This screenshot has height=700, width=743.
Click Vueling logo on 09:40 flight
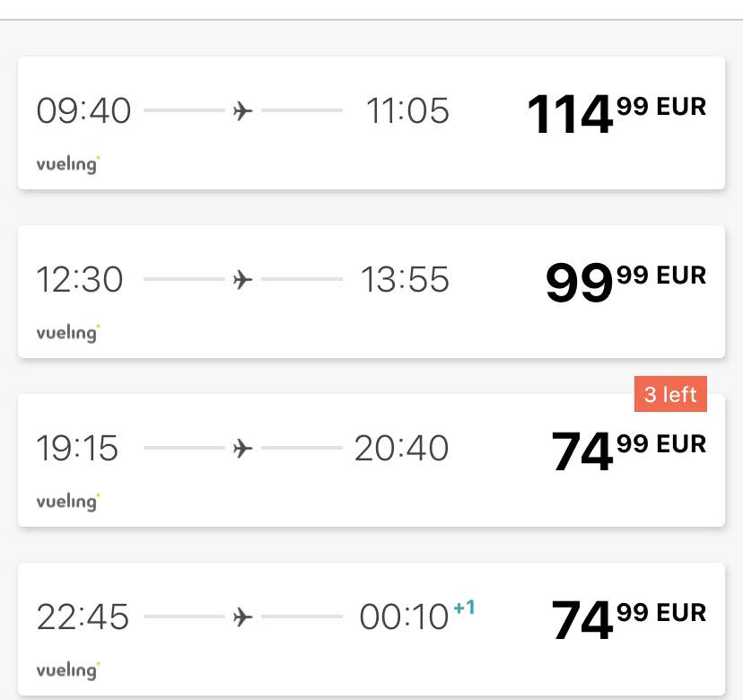click(68, 164)
